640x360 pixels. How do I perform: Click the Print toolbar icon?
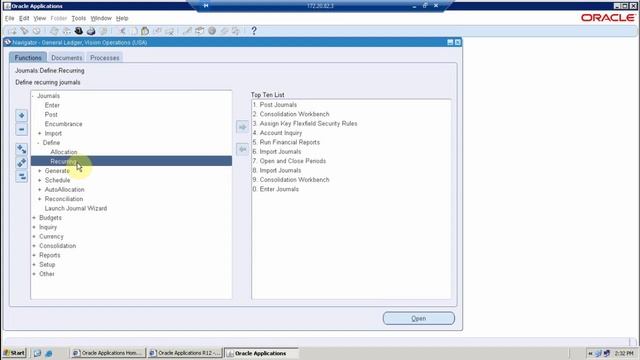pos(91,31)
